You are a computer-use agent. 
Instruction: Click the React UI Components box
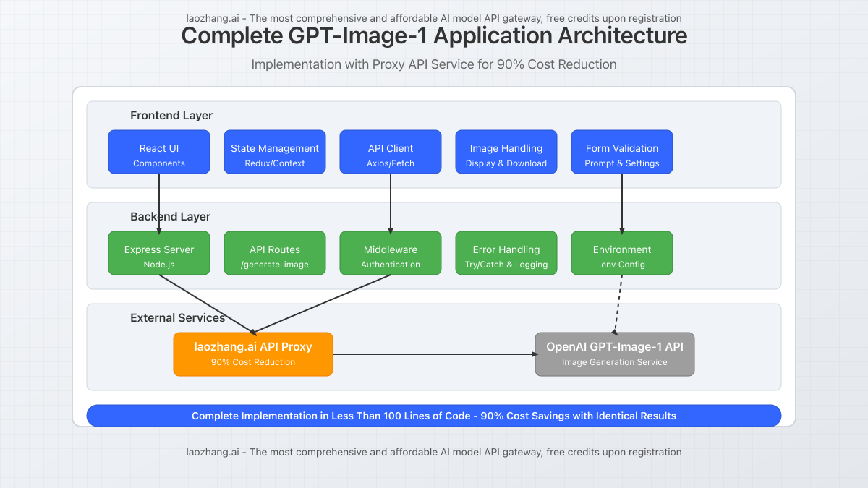[159, 152]
